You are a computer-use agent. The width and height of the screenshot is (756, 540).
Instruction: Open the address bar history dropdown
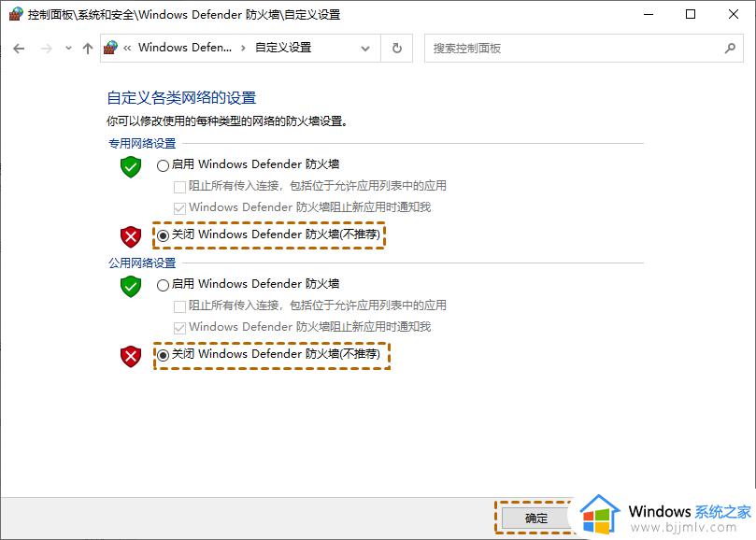pos(365,49)
